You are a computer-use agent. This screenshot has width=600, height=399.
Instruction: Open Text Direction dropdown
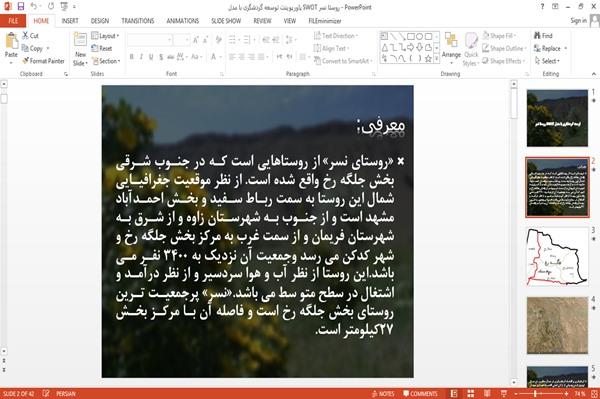tap(336, 36)
